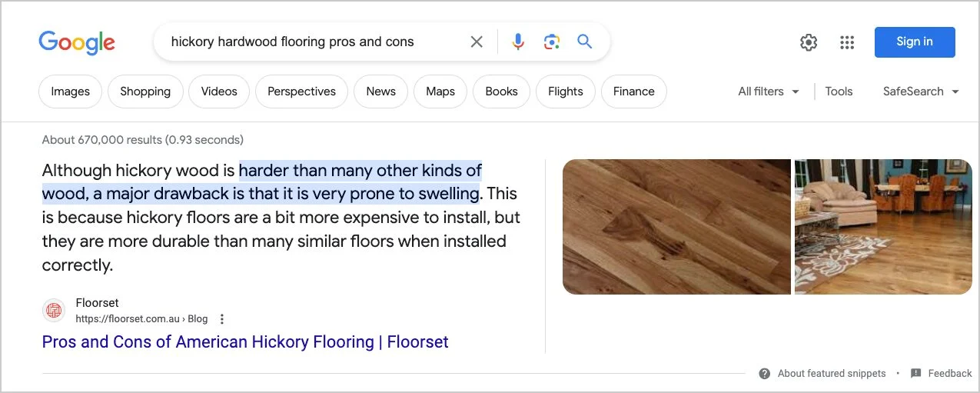Open Google Lens image search

click(x=551, y=42)
